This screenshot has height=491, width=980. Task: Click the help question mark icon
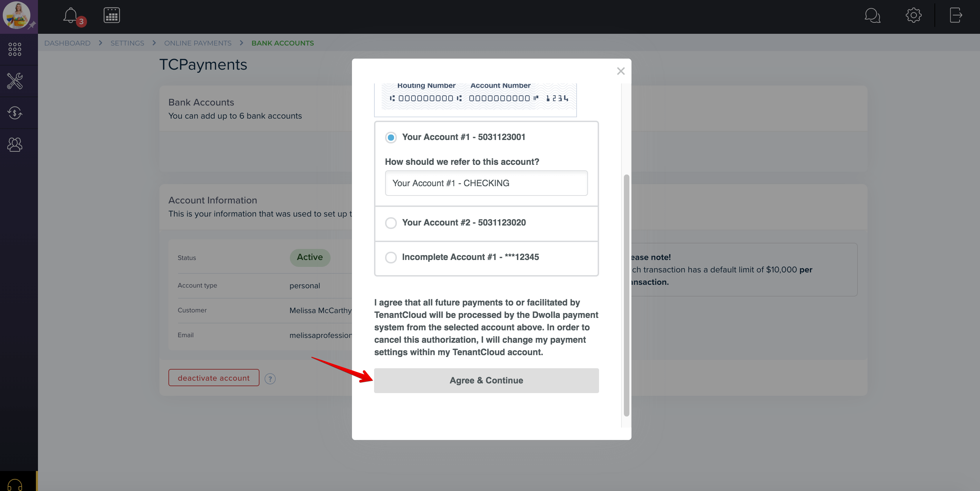[270, 379]
